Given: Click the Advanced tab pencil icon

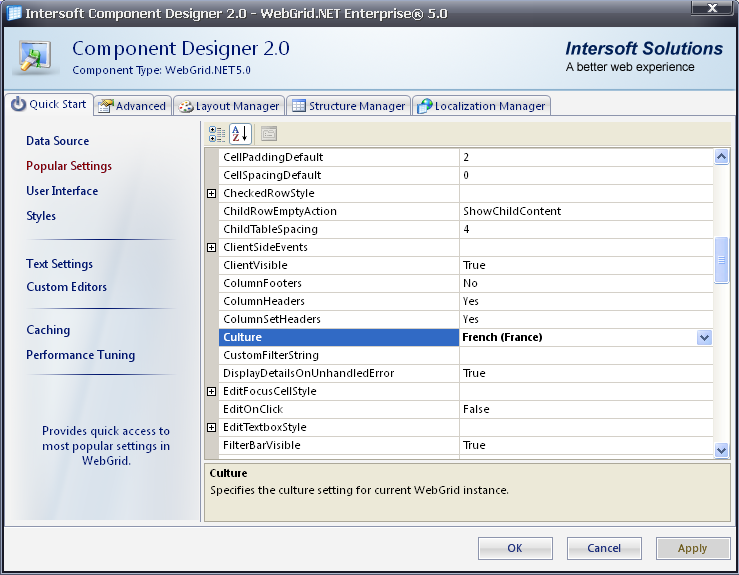Looking at the screenshot, I should (105, 106).
